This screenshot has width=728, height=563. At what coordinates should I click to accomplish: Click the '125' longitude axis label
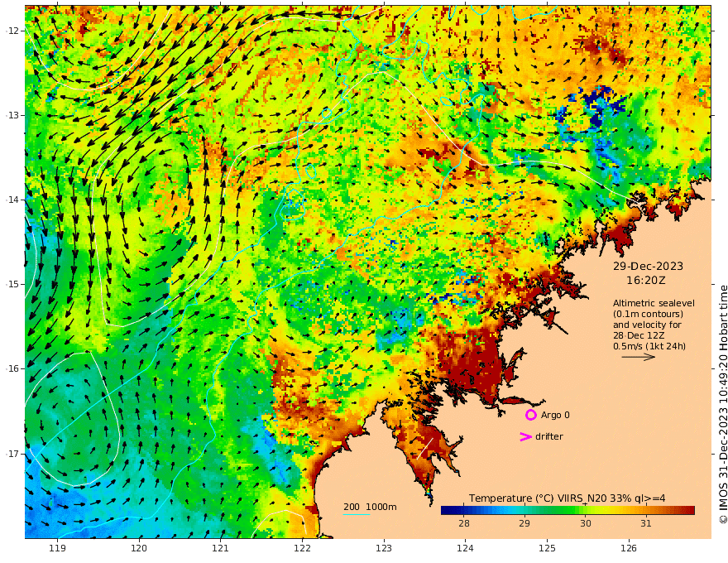[548, 548]
